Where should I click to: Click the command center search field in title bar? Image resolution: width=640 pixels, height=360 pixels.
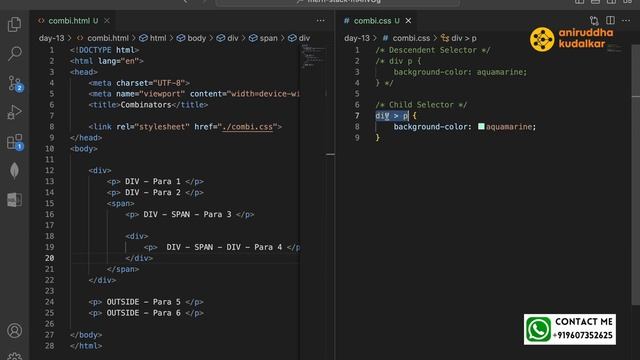[x=338, y=2]
